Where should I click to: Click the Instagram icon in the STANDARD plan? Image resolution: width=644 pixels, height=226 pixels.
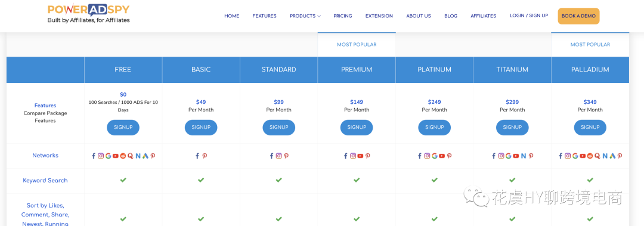coord(279,156)
